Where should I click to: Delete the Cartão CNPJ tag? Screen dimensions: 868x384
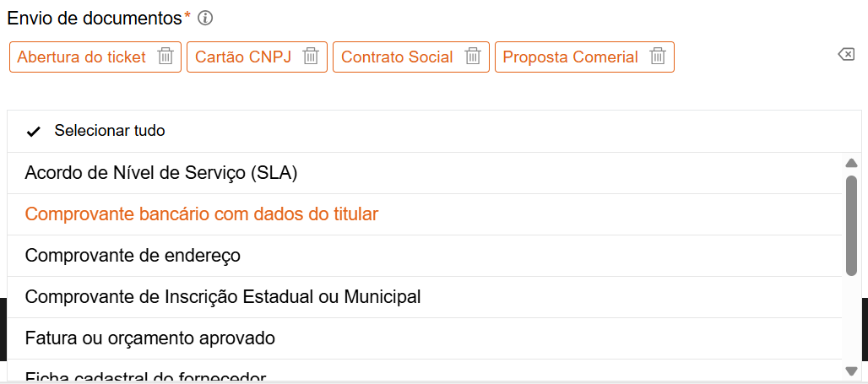(x=311, y=57)
